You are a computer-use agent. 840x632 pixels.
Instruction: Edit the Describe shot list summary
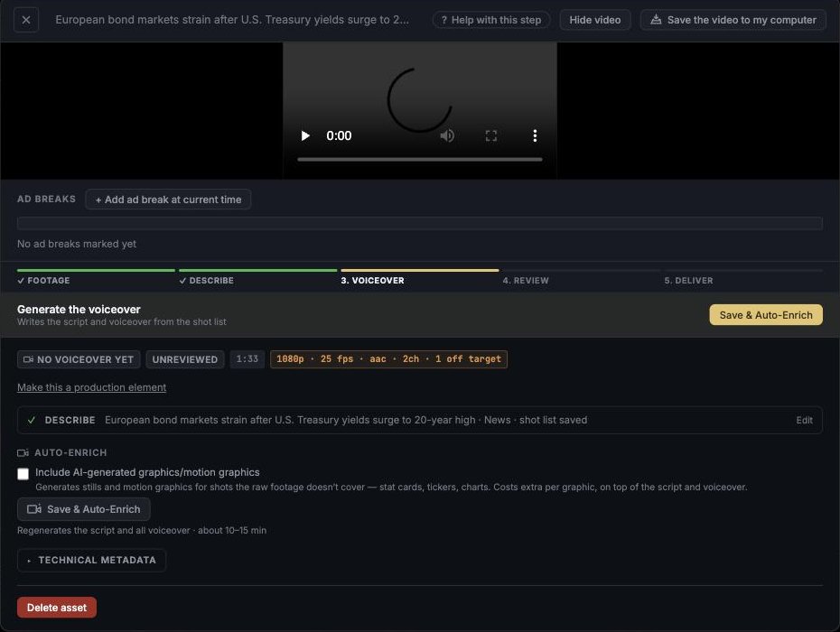pyautogui.click(x=804, y=420)
